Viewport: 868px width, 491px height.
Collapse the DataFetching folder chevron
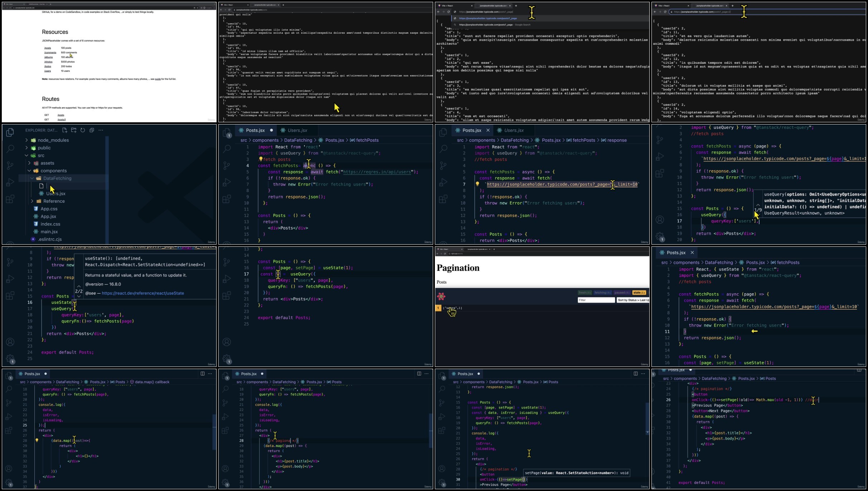point(32,178)
